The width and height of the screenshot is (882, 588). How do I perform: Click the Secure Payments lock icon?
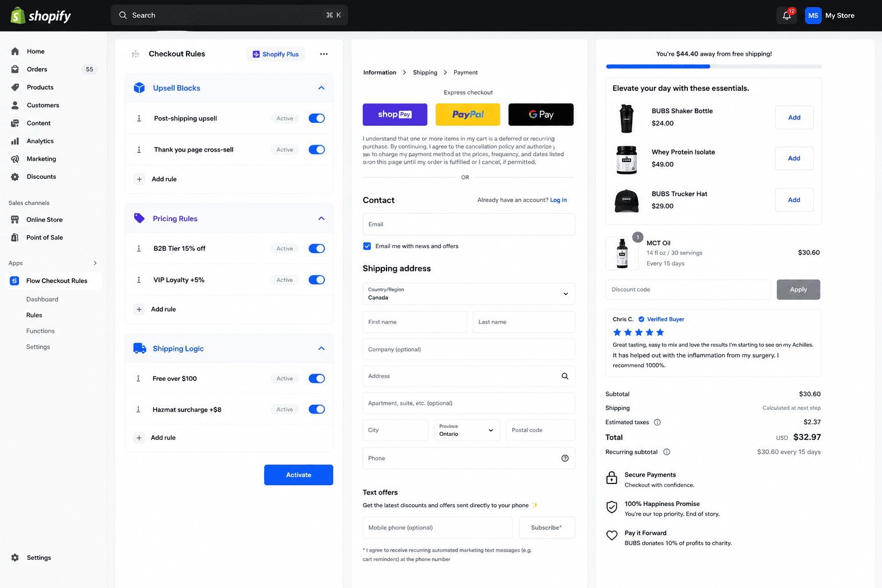612,478
